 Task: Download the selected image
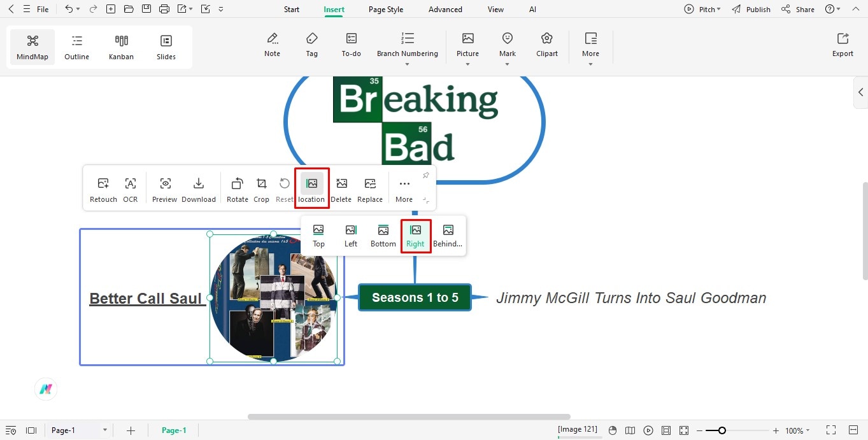coord(199,190)
